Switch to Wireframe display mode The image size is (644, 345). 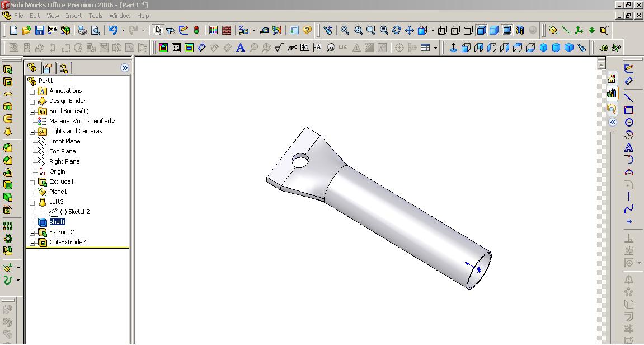coord(443,30)
